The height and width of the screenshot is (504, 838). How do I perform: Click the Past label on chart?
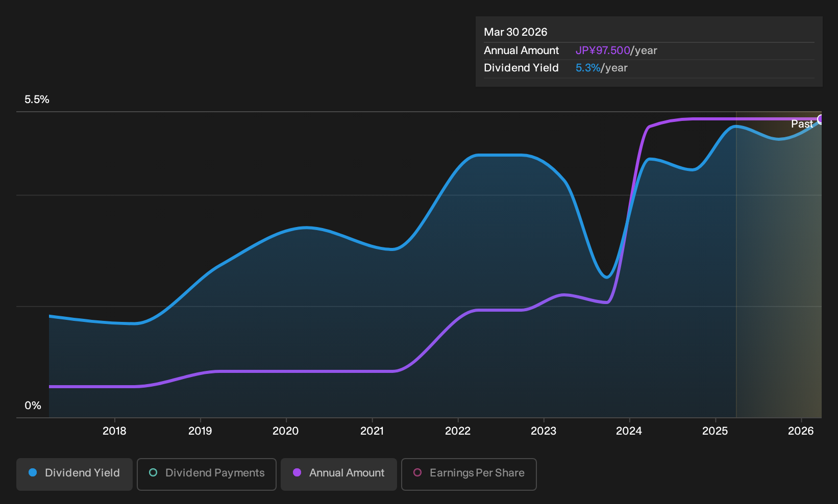tap(802, 124)
